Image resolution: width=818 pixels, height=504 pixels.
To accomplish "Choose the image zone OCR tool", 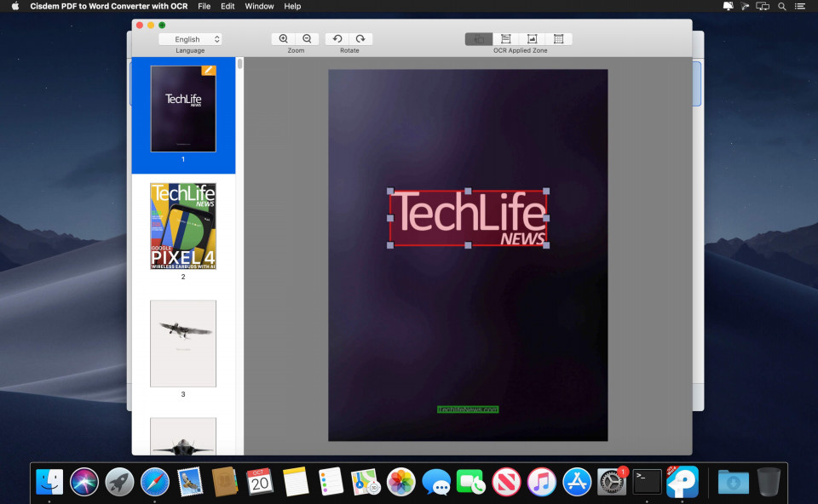I will (x=532, y=39).
